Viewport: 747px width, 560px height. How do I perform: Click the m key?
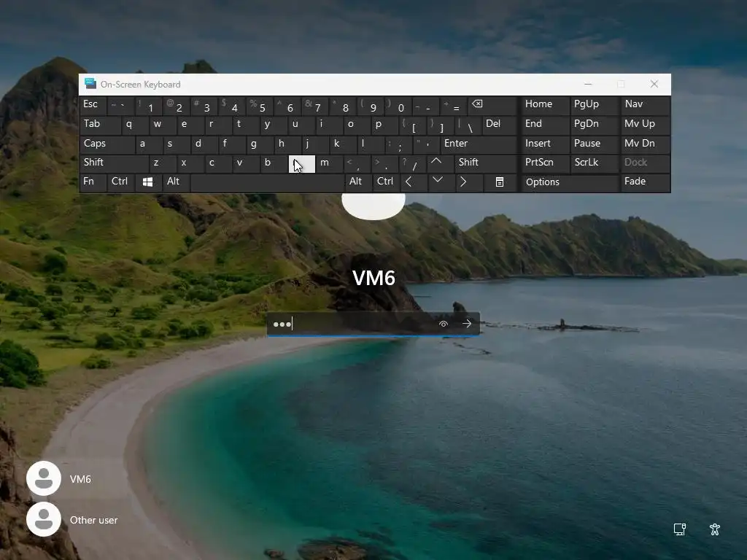tap(330, 163)
